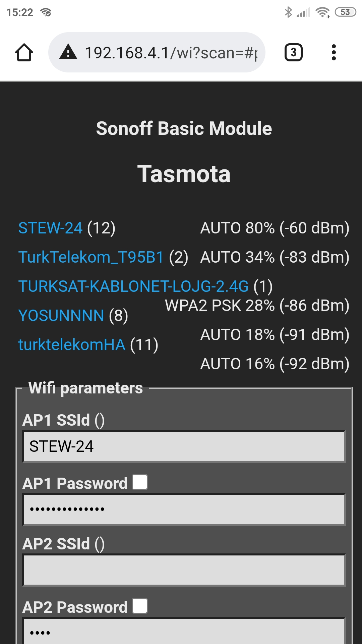
Task: Select the STEW-24 network link
Action: [50, 228]
